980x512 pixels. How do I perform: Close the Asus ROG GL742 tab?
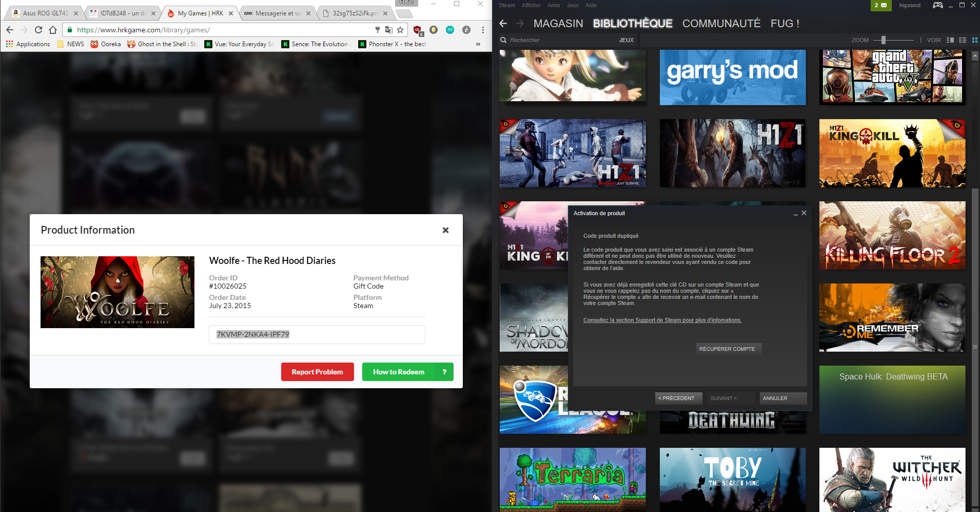click(x=76, y=13)
